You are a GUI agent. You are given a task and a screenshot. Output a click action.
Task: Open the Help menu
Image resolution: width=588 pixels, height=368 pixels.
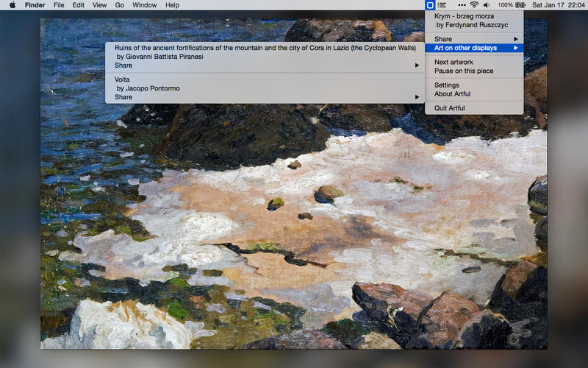pyautogui.click(x=172, y=5)
